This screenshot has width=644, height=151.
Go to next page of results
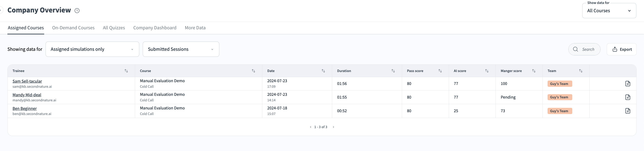tap(333, 127)
